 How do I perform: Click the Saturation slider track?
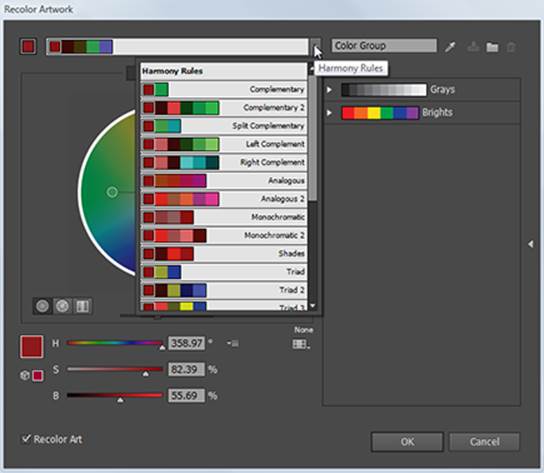[115, 369]
